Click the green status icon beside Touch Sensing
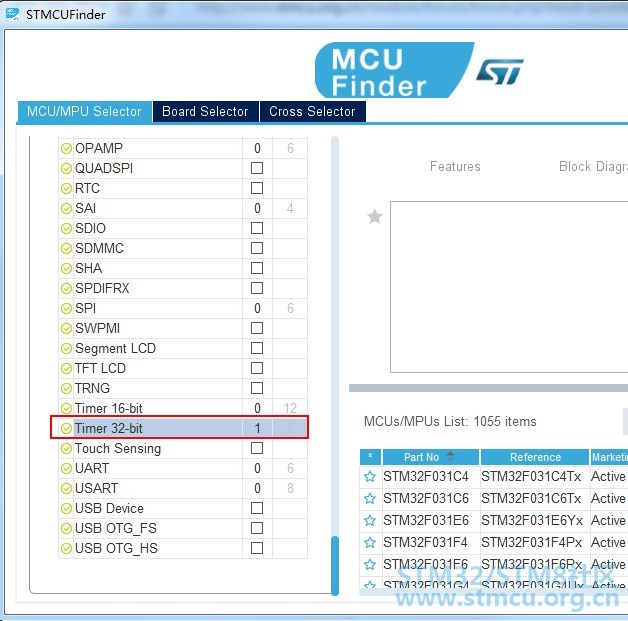628x621 pixels. (66, 448)
